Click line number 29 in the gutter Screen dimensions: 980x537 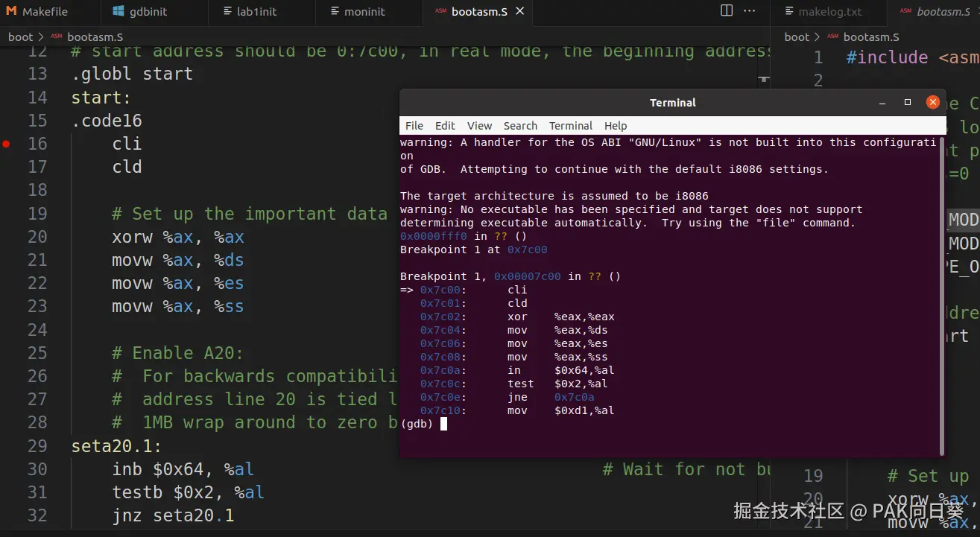tap(37, 446)
